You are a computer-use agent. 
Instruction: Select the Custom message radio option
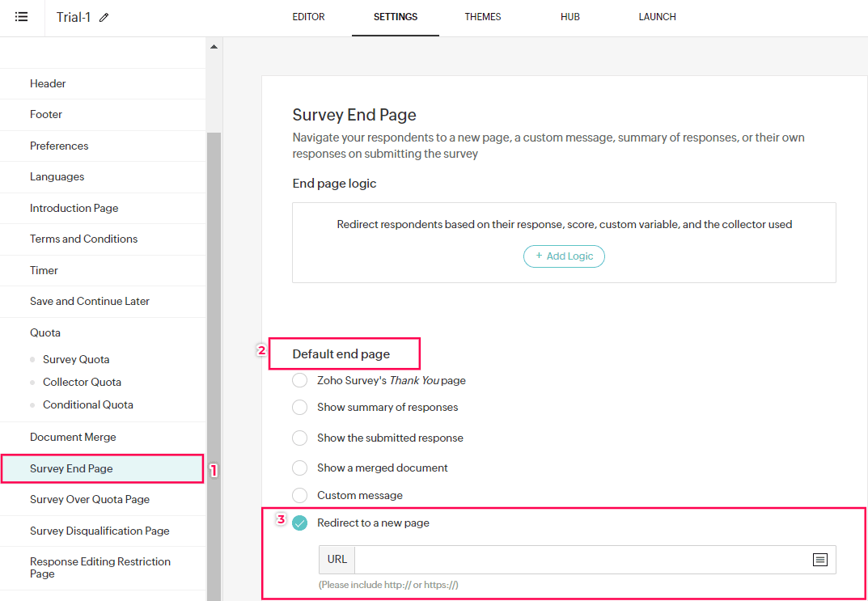coord(300,495)
